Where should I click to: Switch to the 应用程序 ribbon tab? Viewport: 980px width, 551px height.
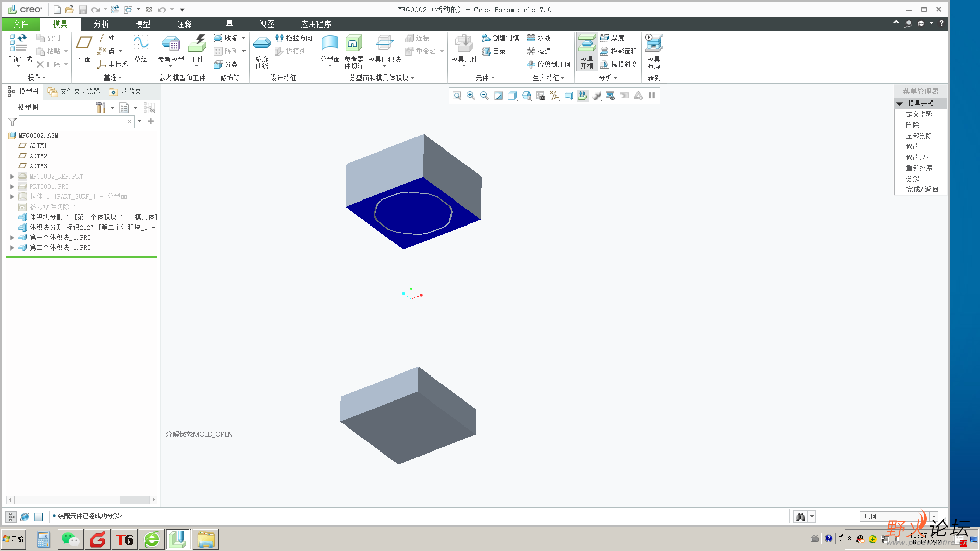tap(315, 24)
